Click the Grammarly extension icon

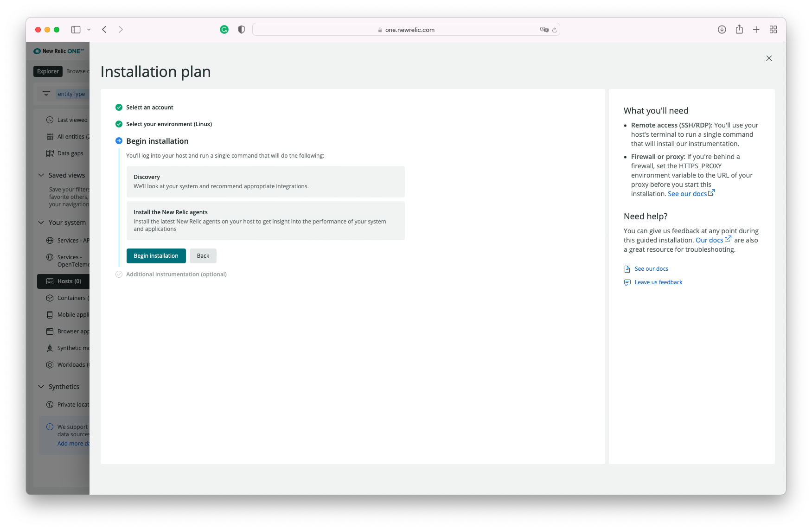pos(224,30)
